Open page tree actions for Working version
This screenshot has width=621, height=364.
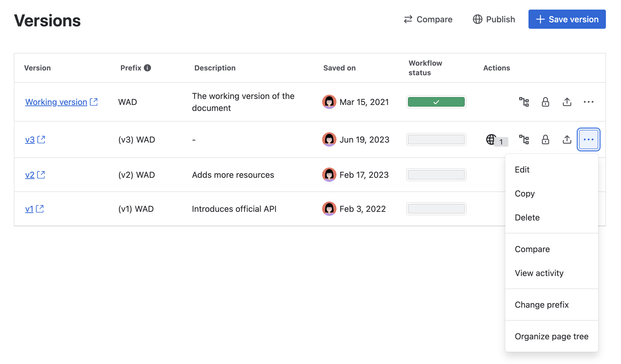524,102
